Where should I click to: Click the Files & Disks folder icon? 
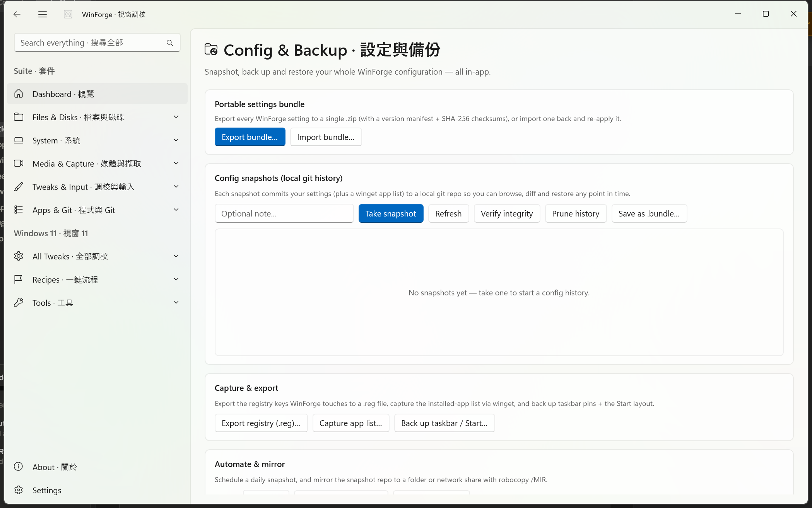click(x=19, y=117)
